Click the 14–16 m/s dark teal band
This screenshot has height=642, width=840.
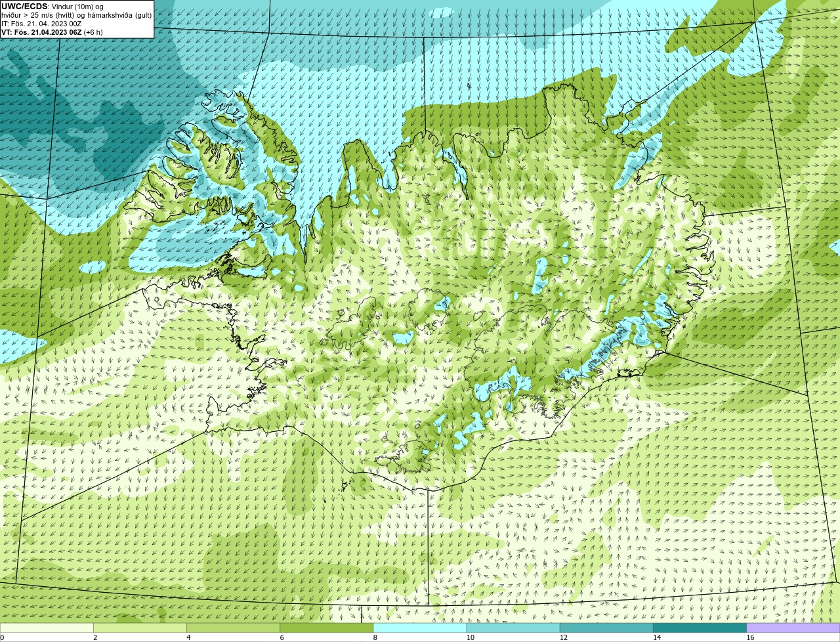coord(699,628)
